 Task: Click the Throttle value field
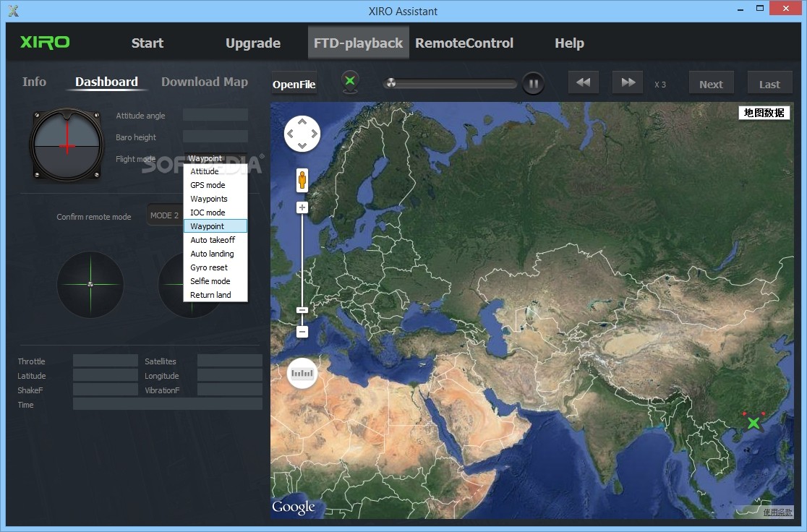point(106,360)
